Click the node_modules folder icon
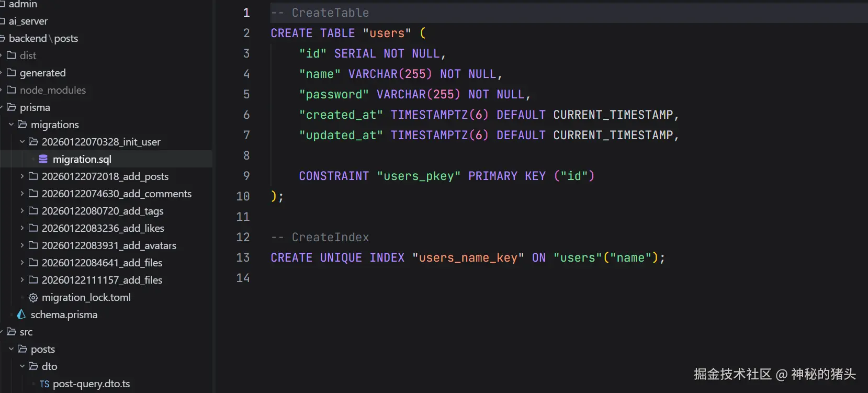 click(x=11, y=90)
